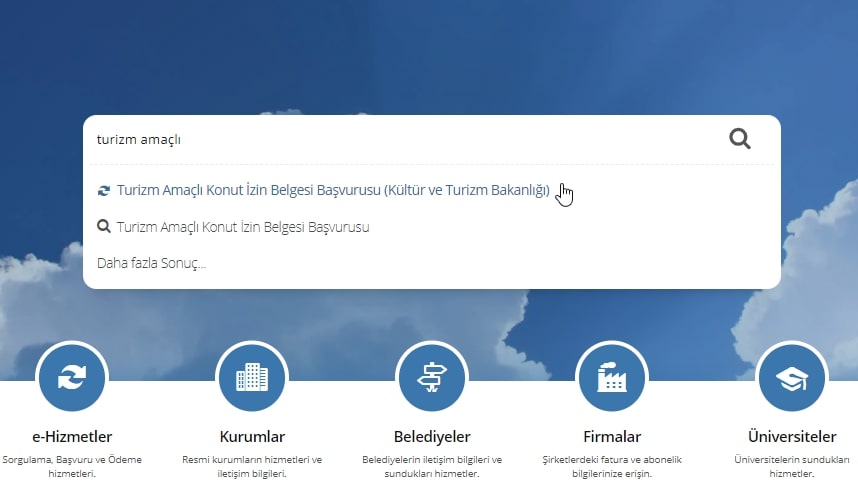Viewport: 858px width, 503px height.
Task: Click "Üniversitelerin sundukları hizmetler." description
Action: pos(792,466)
